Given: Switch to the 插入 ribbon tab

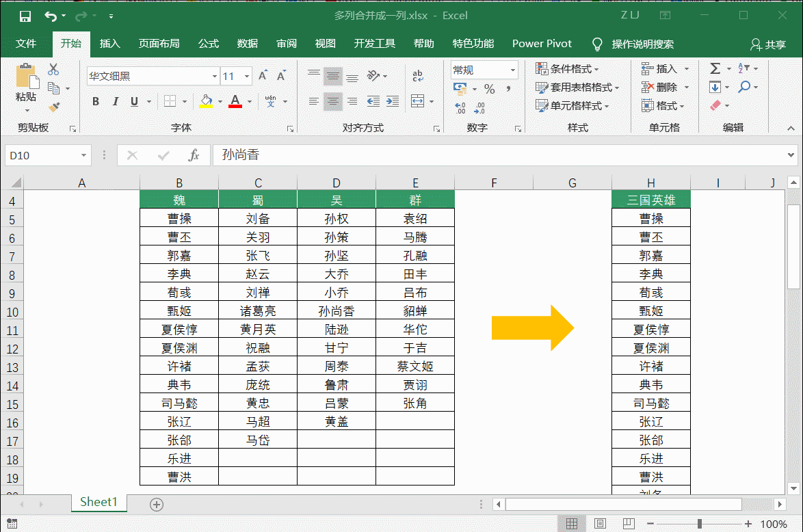Looking at the screenshot, I should (x=109, y=44).
